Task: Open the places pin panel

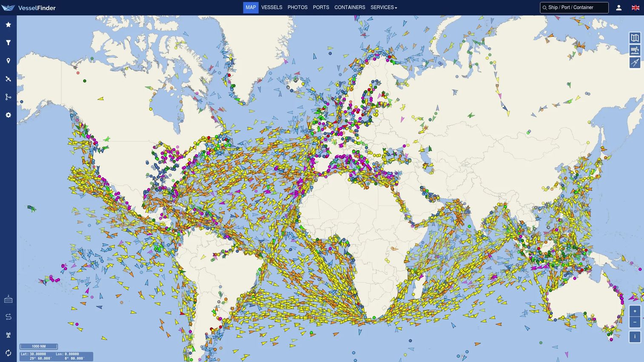Action: (8, 61)
